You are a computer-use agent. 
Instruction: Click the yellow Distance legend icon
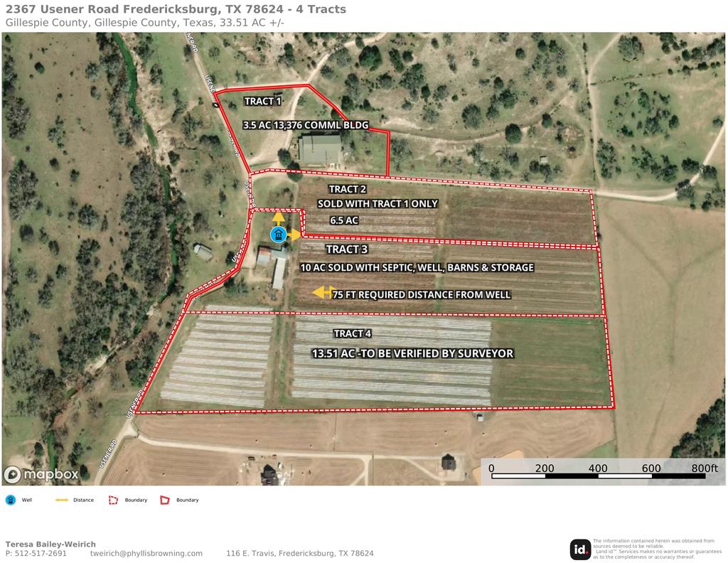click(62, 500)
